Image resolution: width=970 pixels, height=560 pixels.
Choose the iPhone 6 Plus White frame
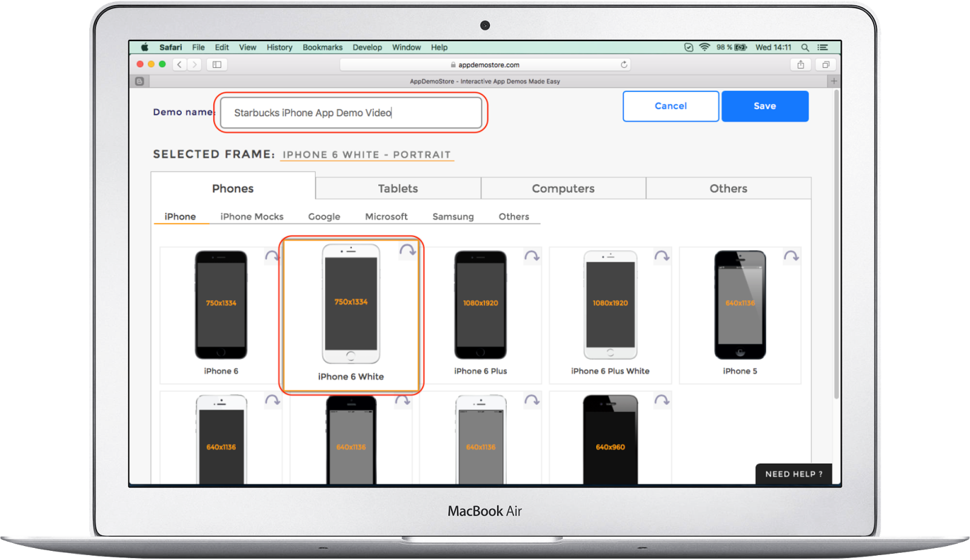610,314
